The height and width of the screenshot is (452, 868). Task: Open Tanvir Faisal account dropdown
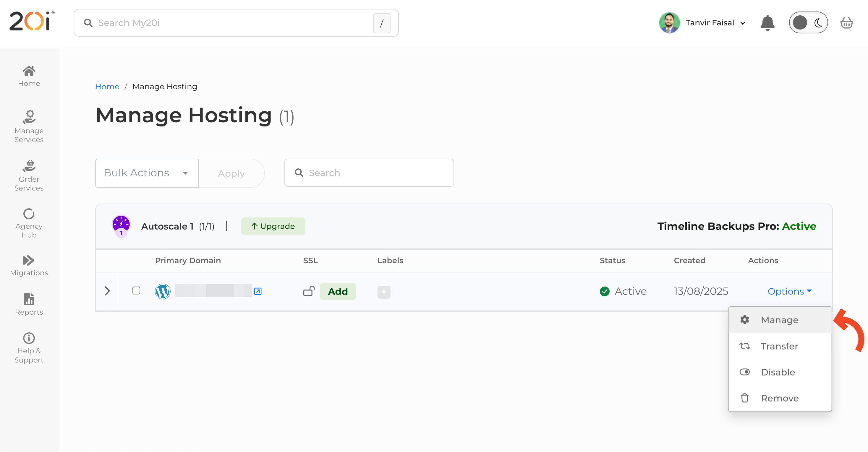(715, 22)
